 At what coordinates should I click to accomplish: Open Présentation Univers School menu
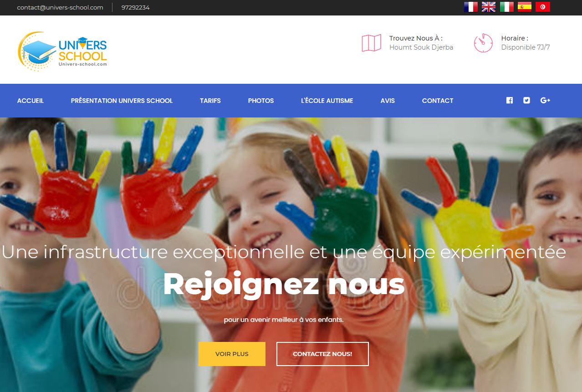122,101
